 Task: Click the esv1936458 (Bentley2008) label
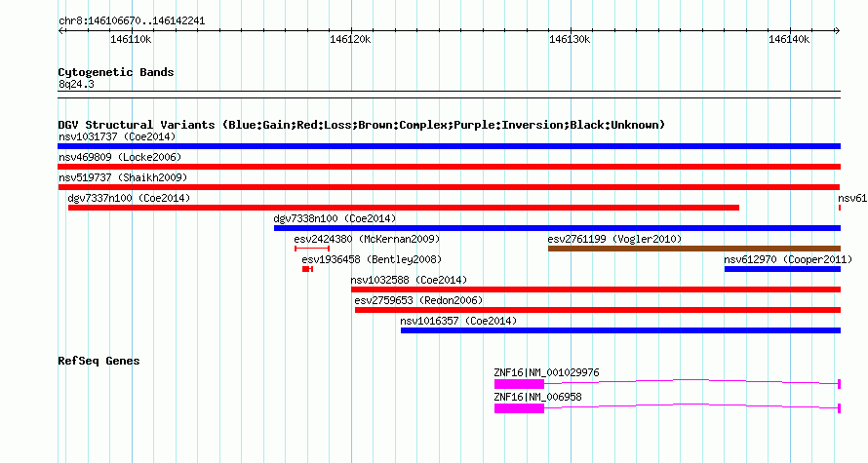tap(372, 259)
